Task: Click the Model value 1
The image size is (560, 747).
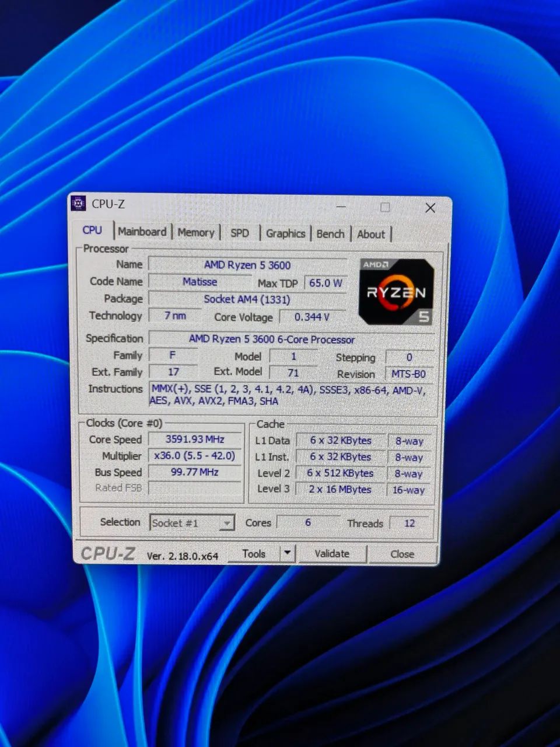Action: pyautogui.click(x=293, y=356)
